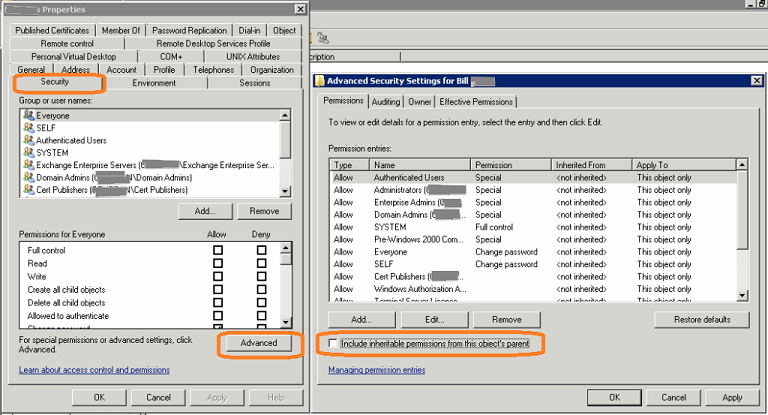
Task: Click Edit in Advanced Security Settings
Action: click(x=435, y=319)
